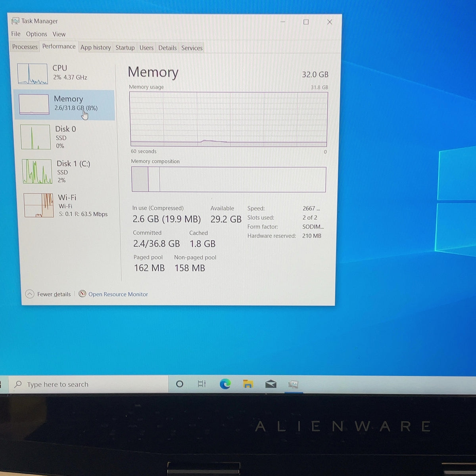Maximize the Task Manager window
476x476 pixels.
click(x=306, y=22)
